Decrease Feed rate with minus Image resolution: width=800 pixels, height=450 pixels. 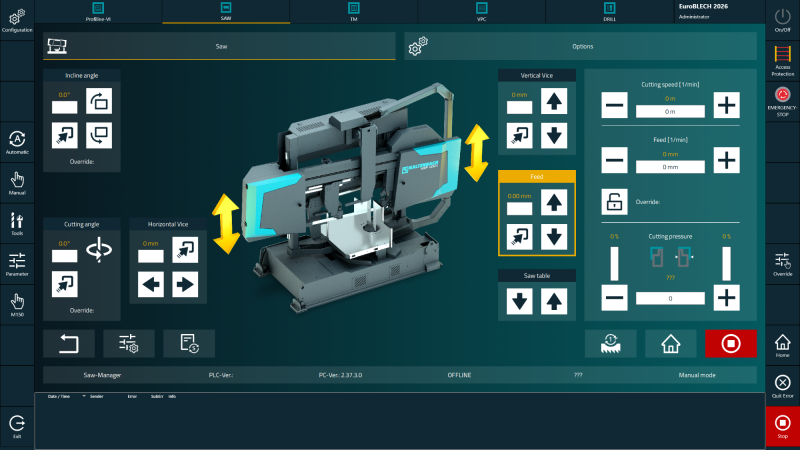(x=614, y=160)
